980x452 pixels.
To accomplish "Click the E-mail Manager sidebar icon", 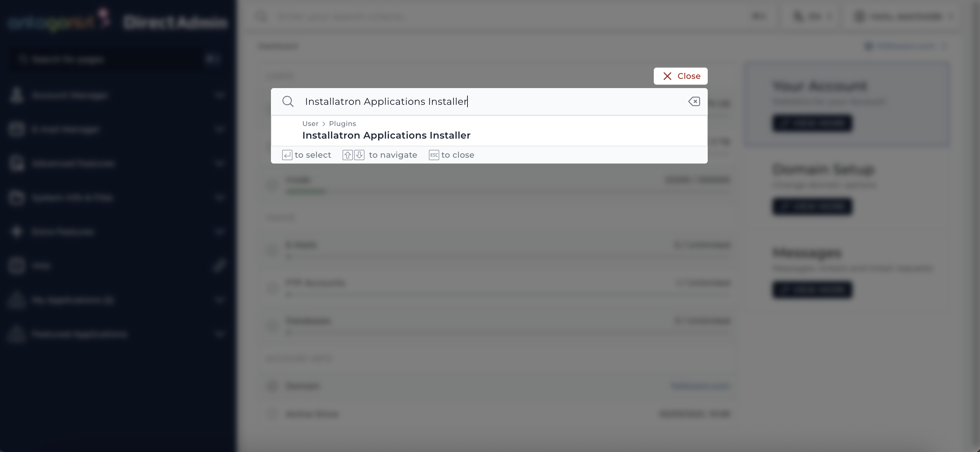I will click(x=16, y=129).
